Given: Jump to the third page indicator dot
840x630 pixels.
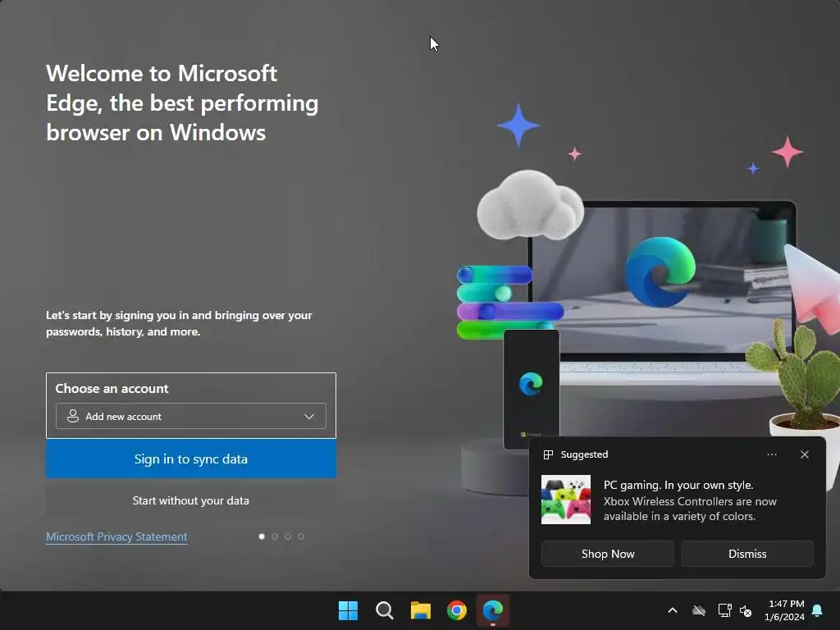Looking at the screenshot, I should (x=288, y=536).
